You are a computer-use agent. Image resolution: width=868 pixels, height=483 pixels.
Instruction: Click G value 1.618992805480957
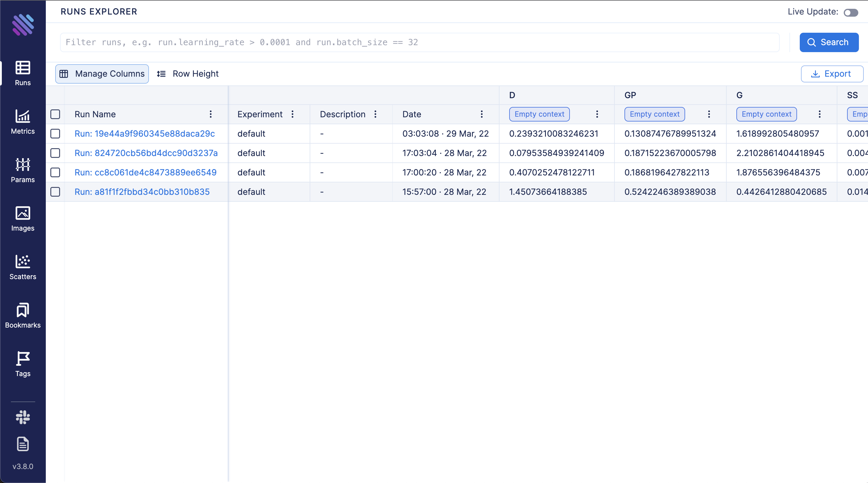[778, 134]
